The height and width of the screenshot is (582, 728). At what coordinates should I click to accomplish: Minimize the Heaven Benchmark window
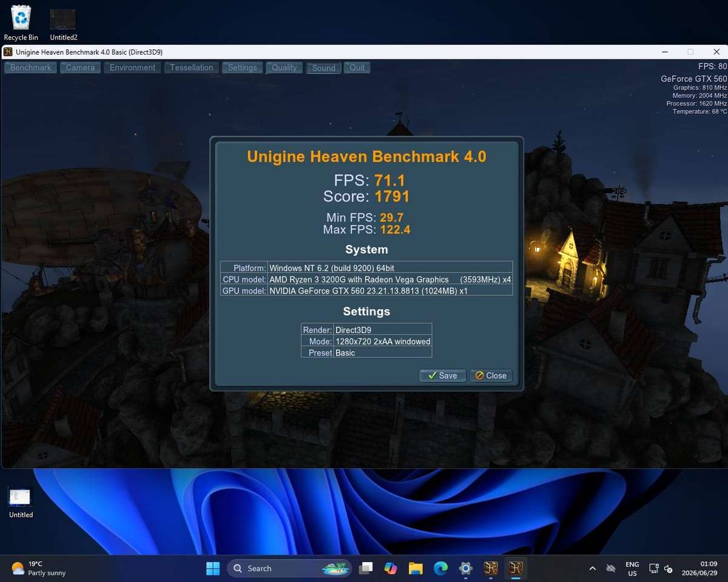tap(665, 52)
